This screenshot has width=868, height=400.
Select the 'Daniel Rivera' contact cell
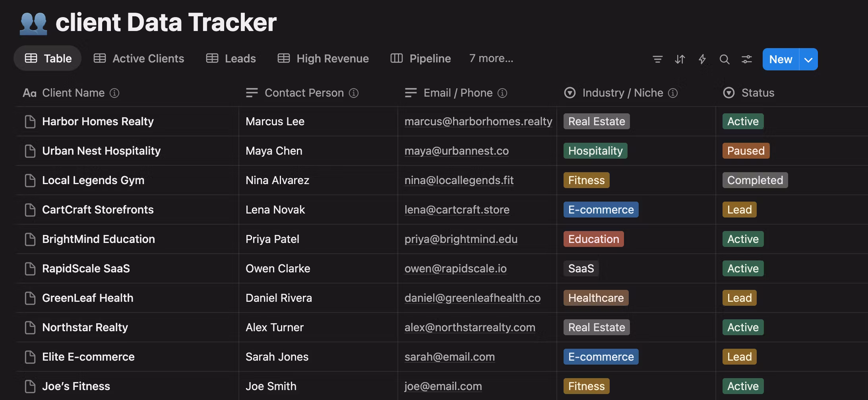pyautogui.click(x=318, y=298)
